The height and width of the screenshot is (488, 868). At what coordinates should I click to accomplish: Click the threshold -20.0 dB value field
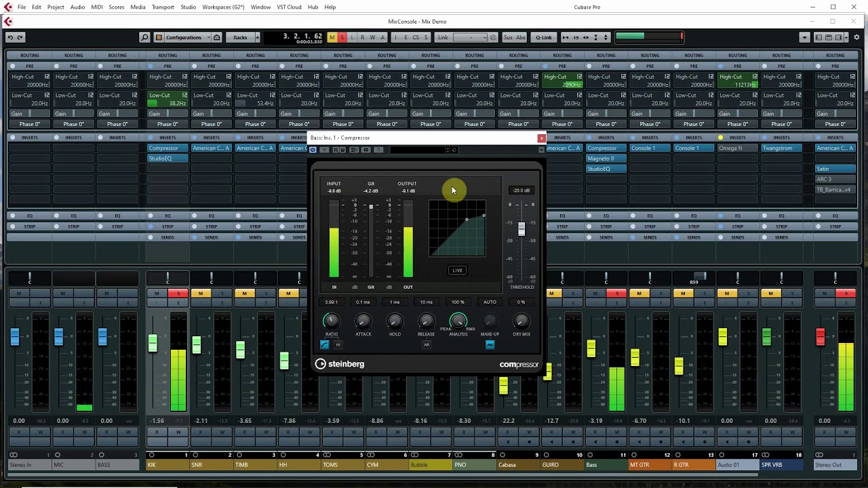[x=521, y=190]
